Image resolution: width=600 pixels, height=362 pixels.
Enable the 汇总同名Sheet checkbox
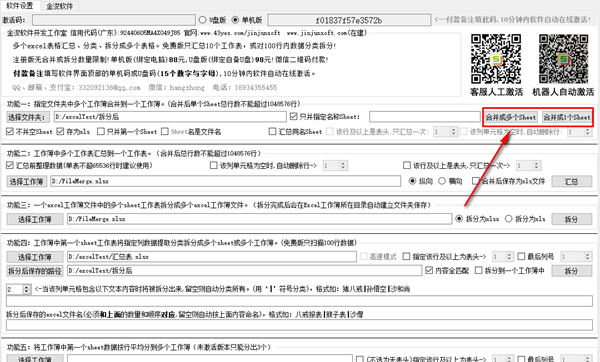(272, 132)
